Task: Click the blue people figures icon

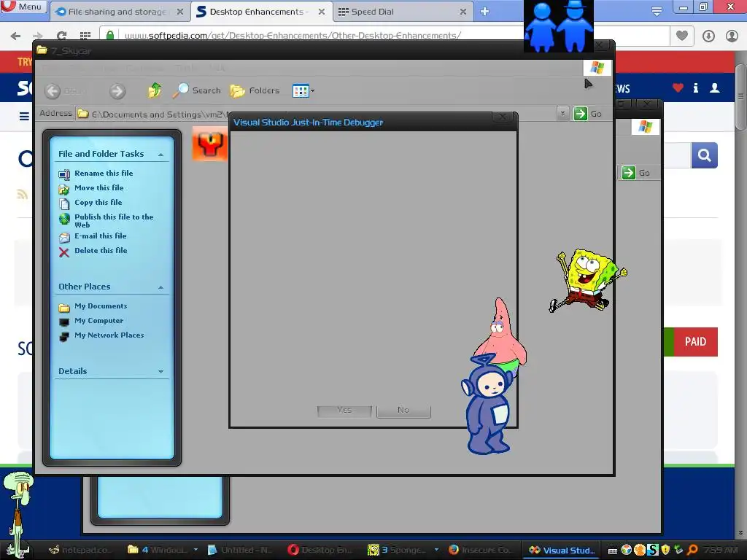Action: click(x=559, y=26)
